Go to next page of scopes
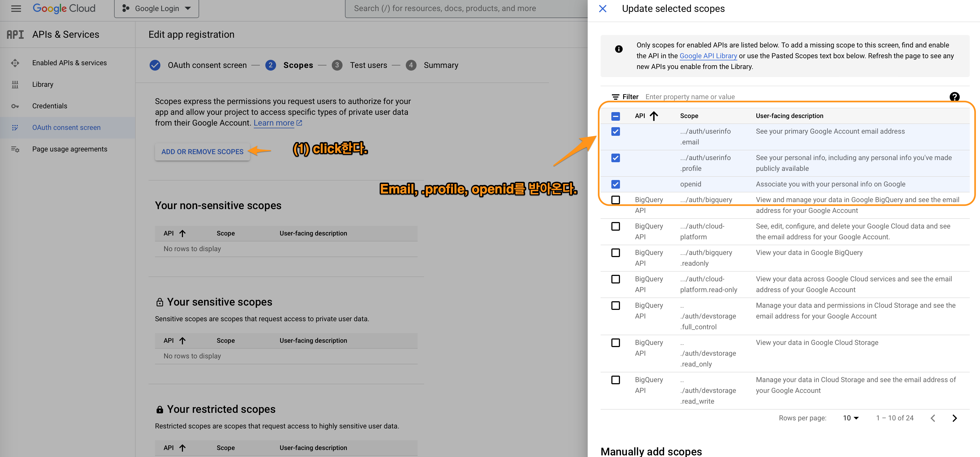This screenshot has height=457, width=980. (954, 418)
